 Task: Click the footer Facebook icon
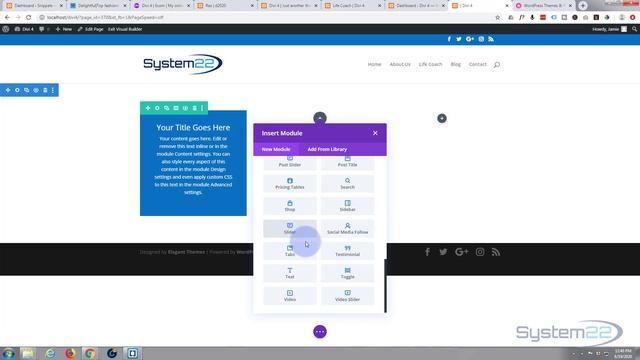[x=427, y=252]
